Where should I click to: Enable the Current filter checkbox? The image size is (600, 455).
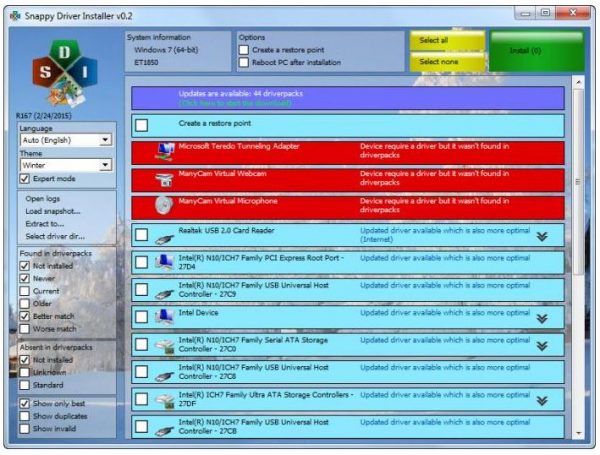click(x=24, y=291)
